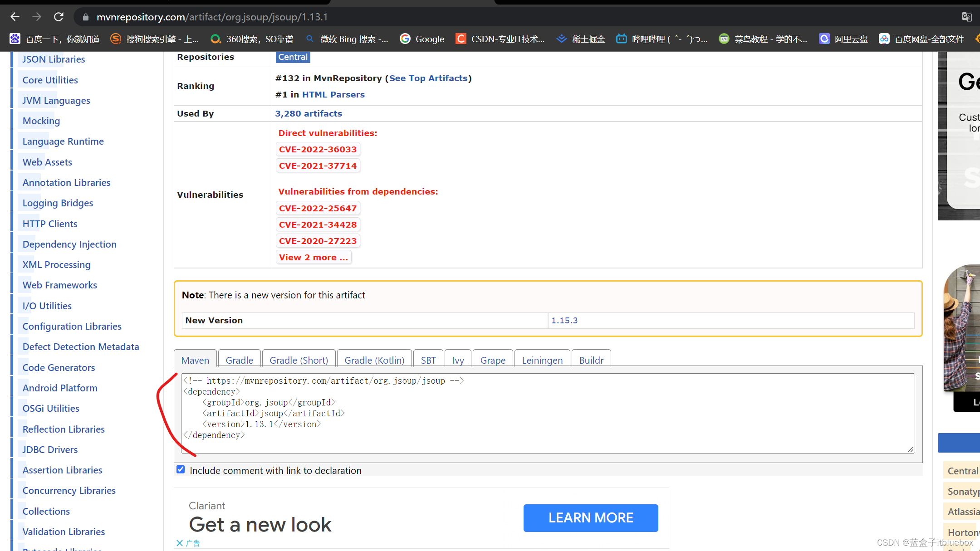Click the textarea resize handle
Viewport: 980px width, 551px height.
click(911, 449)
